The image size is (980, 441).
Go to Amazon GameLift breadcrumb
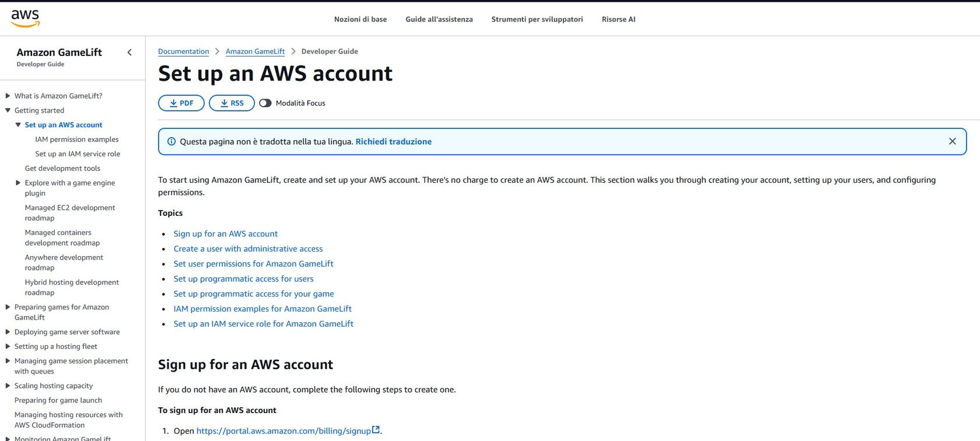point(256,51)
